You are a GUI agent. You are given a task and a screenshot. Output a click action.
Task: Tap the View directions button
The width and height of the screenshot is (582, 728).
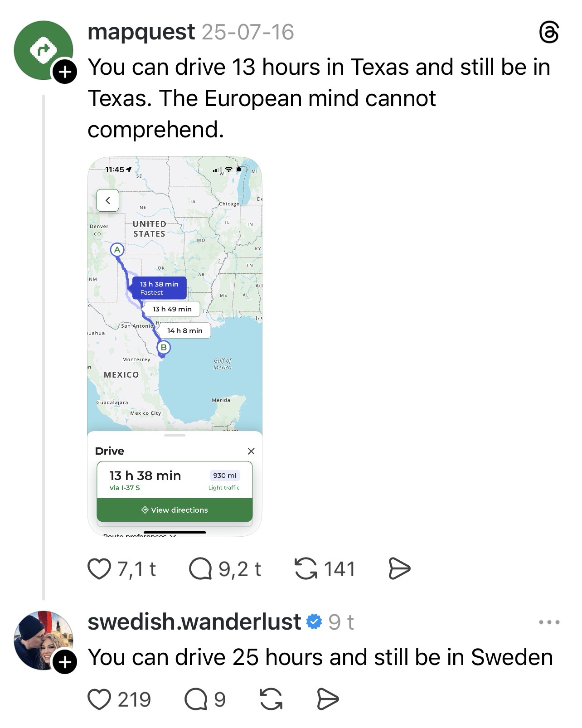175,510
